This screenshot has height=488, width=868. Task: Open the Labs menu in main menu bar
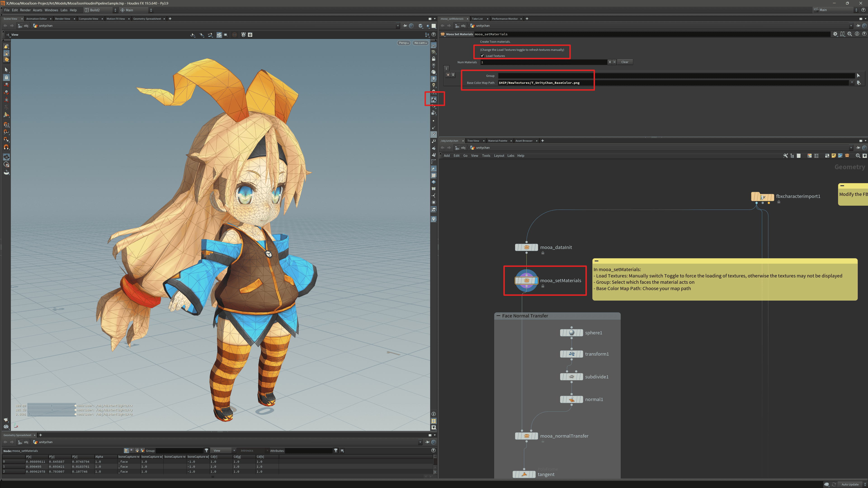click(x=64, y=10)
